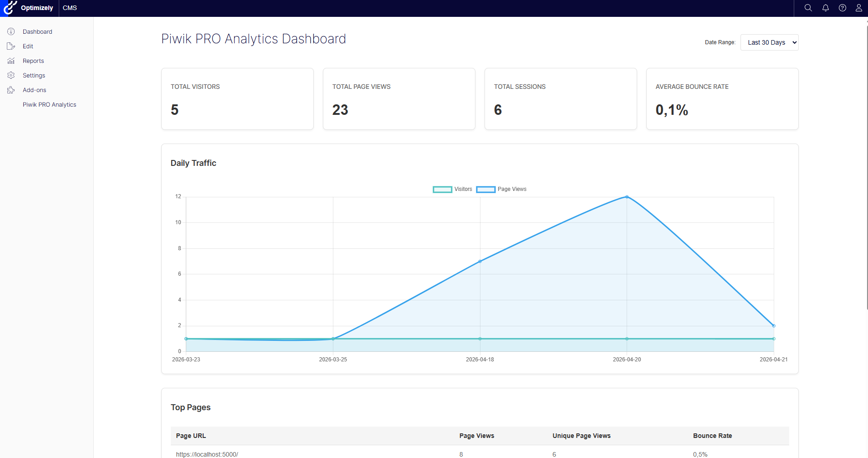Click the Total Page Views card

click(x=399, y=99)
